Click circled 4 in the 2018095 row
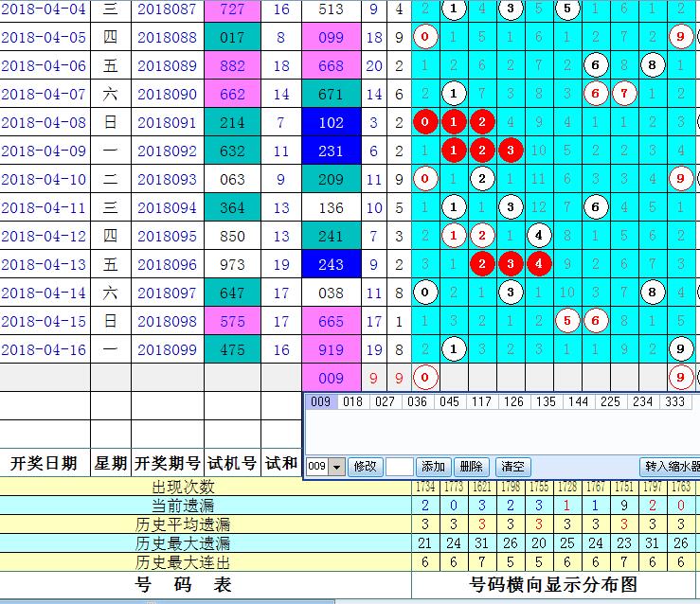700x604 pixels. [x=539, y=237]
